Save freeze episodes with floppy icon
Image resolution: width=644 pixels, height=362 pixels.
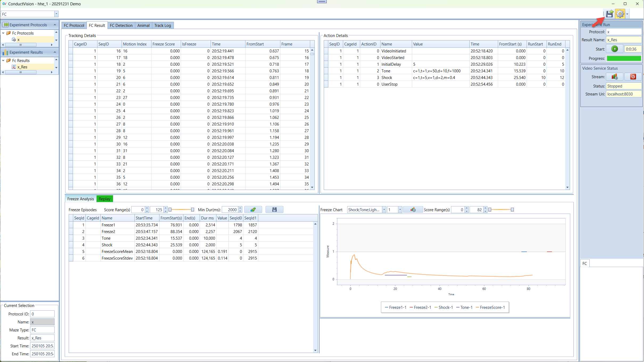[274, 210]
